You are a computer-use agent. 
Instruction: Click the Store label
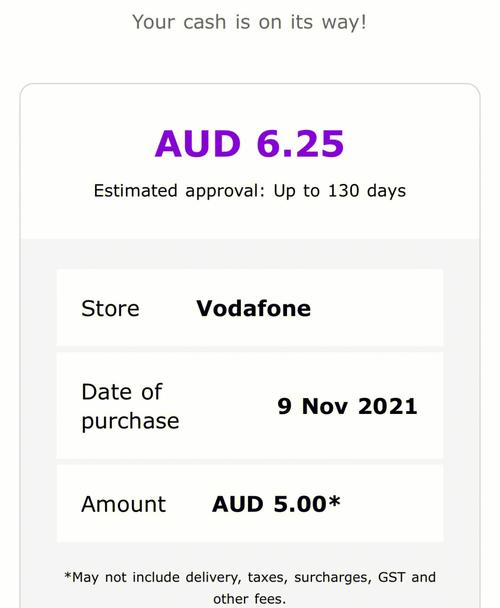pyautogui.click(x=110, y=309)
